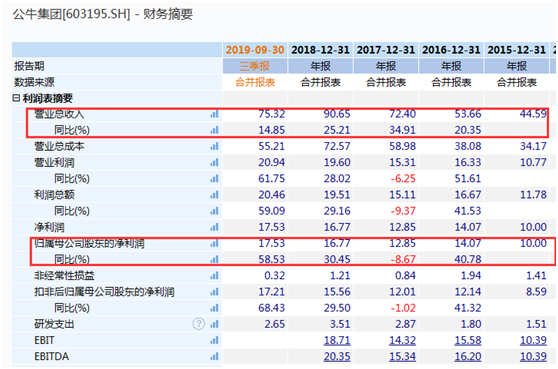Click the 营业总收入 row label
Viewport: 558px width, 369px height.
(x=59, y=114)
